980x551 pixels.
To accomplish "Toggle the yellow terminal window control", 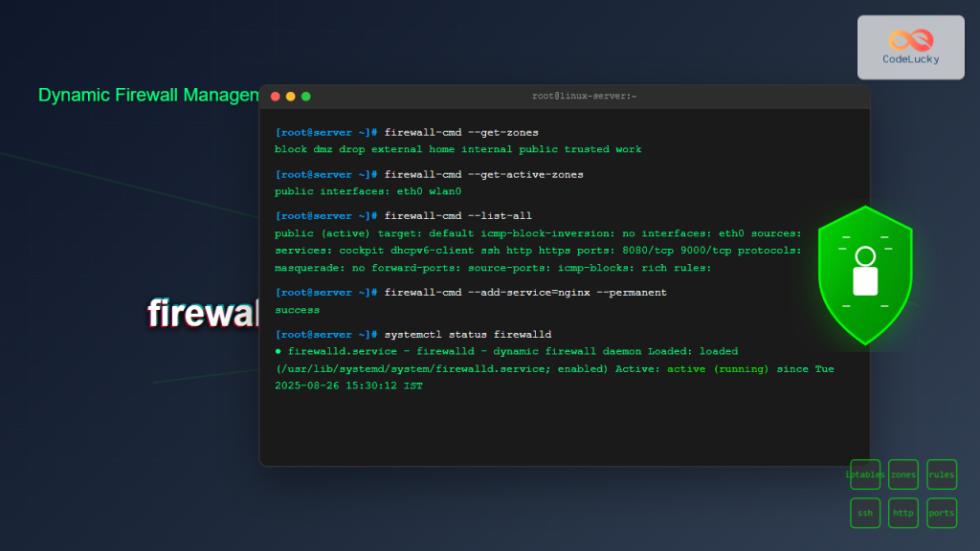I will [291, 97].
